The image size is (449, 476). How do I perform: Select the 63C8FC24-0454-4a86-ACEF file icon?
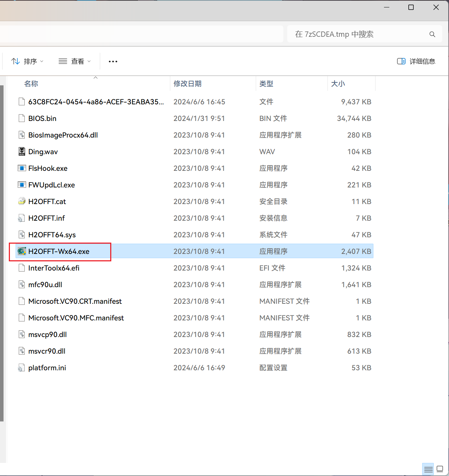(22, 102)
